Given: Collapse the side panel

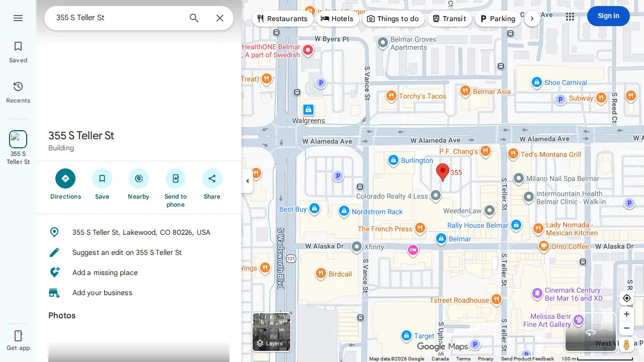Looking at the screenshot, I should [x=247, y=181].
